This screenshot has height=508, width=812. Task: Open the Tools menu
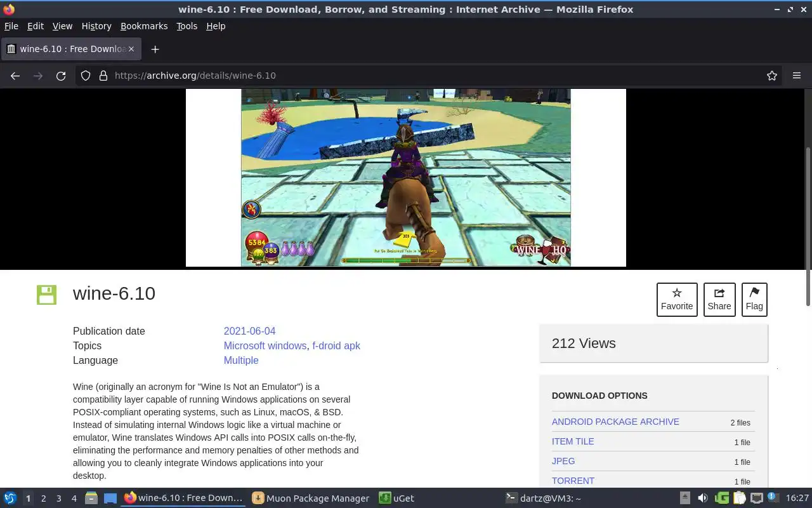point(187,26)
